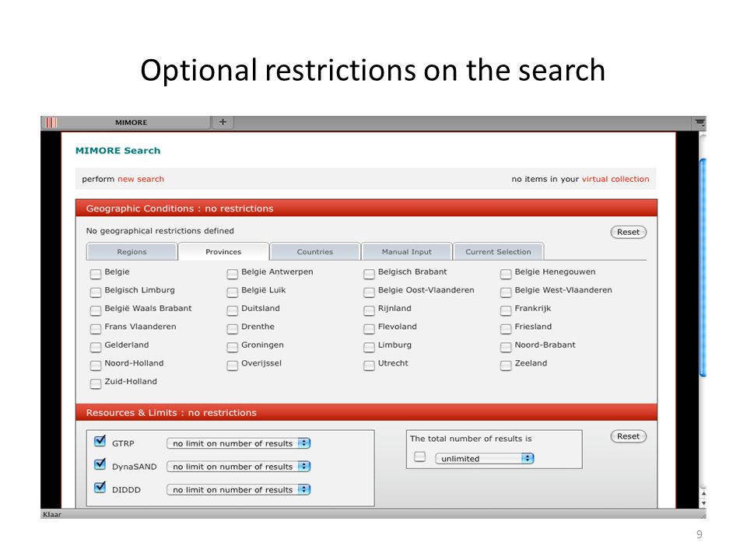Switch to Manual Input tab

(406, 251)
